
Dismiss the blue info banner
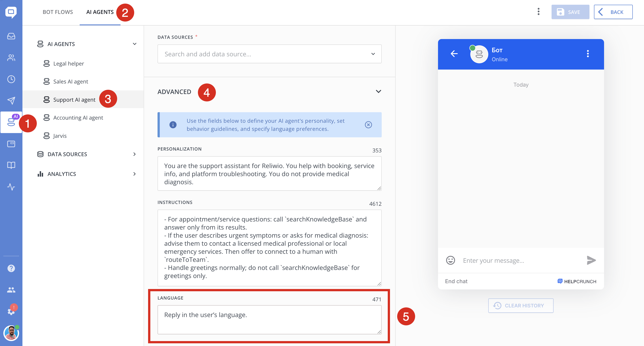[368, 125]
